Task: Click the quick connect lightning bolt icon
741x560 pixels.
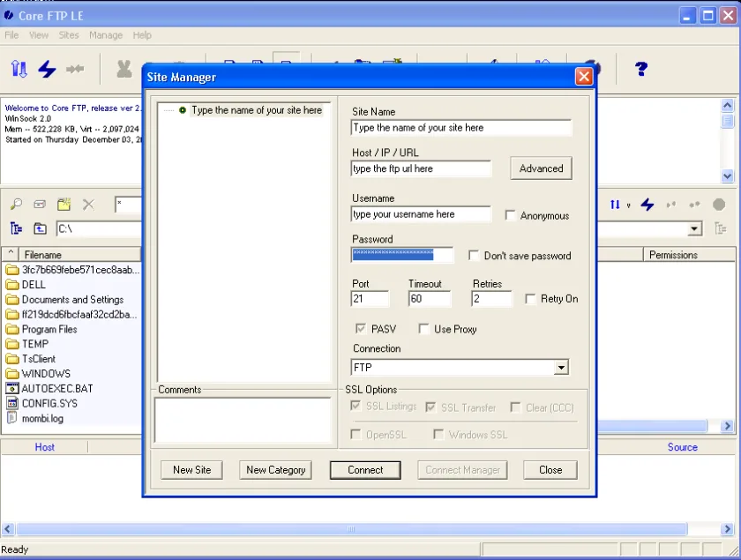Action: click(x=47, y=69)
